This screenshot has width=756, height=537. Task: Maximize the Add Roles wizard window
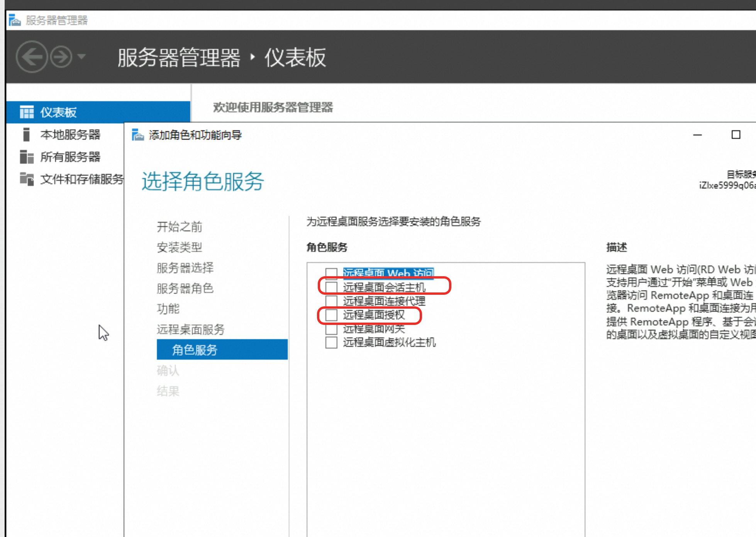click(736, 135)
